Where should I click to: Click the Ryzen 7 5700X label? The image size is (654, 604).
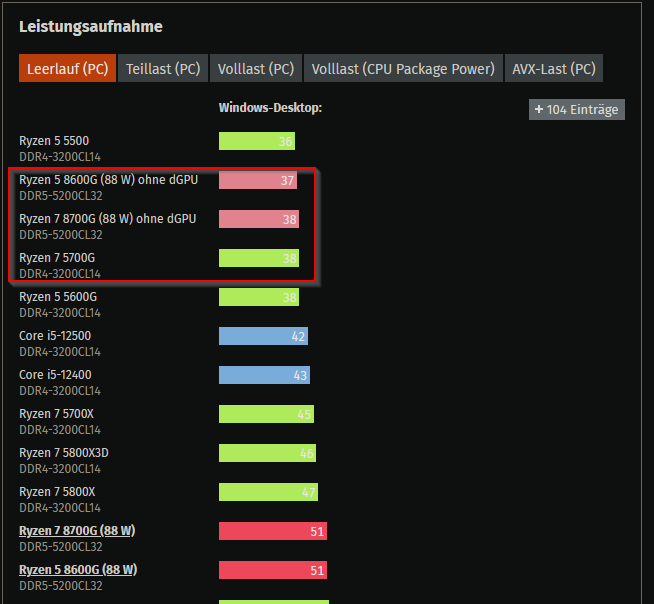tap(56, 414)
